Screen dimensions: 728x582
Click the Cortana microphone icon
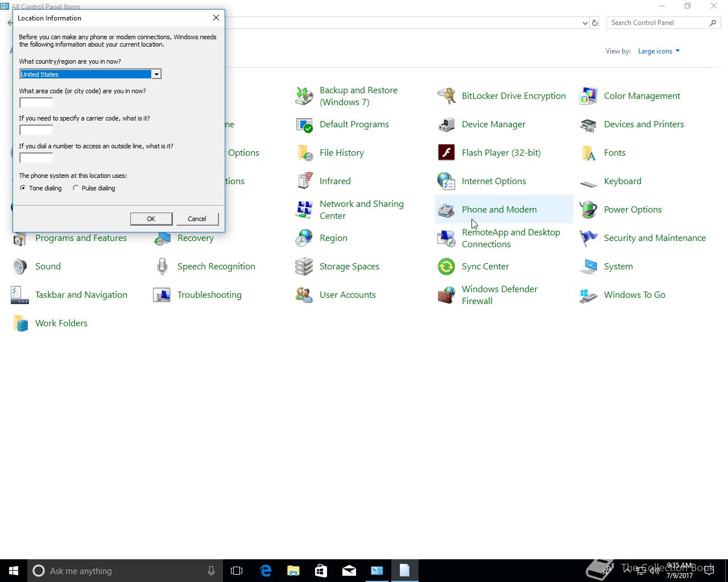[211, 571]
